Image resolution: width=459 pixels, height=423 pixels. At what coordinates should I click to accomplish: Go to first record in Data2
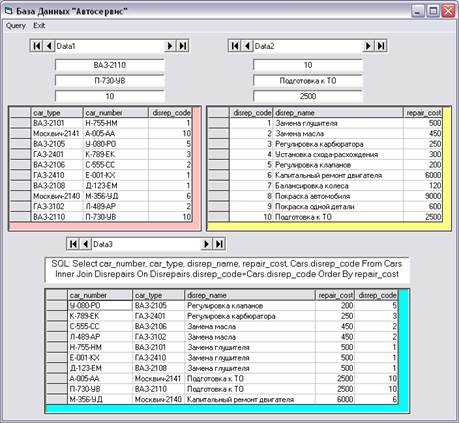235,46
